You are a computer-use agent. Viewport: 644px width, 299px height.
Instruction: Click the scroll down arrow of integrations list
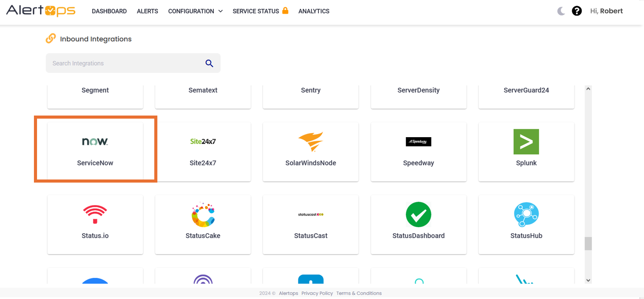[x=588, y=280]
